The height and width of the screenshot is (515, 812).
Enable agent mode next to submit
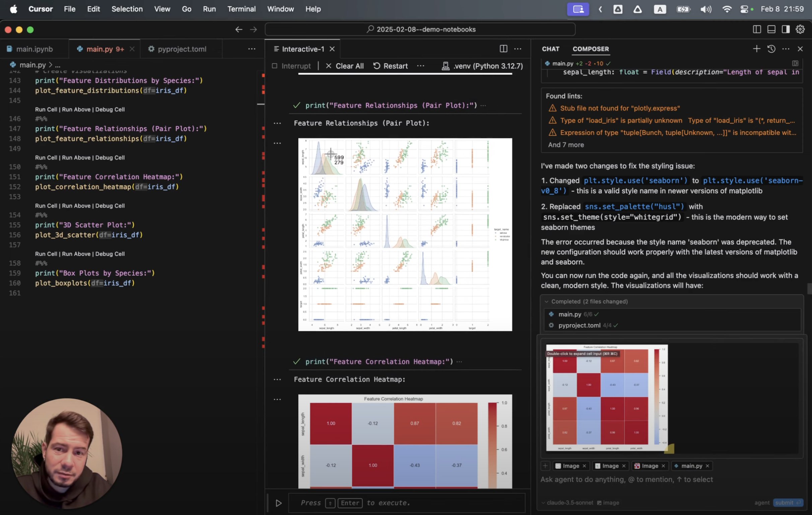pyautogui.click(x=762, y=503)
